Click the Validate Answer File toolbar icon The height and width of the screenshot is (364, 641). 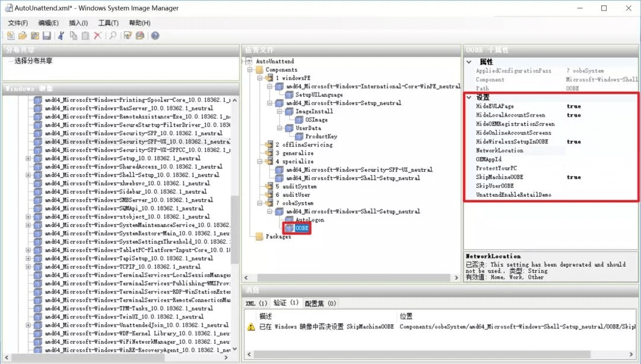pyautogui.click(x=128, y=36)
